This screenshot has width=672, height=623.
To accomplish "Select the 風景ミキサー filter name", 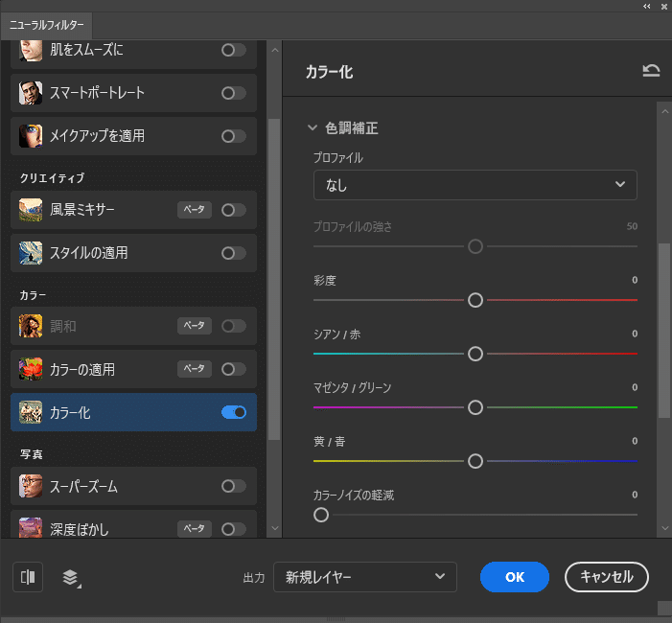I will 81,210.
